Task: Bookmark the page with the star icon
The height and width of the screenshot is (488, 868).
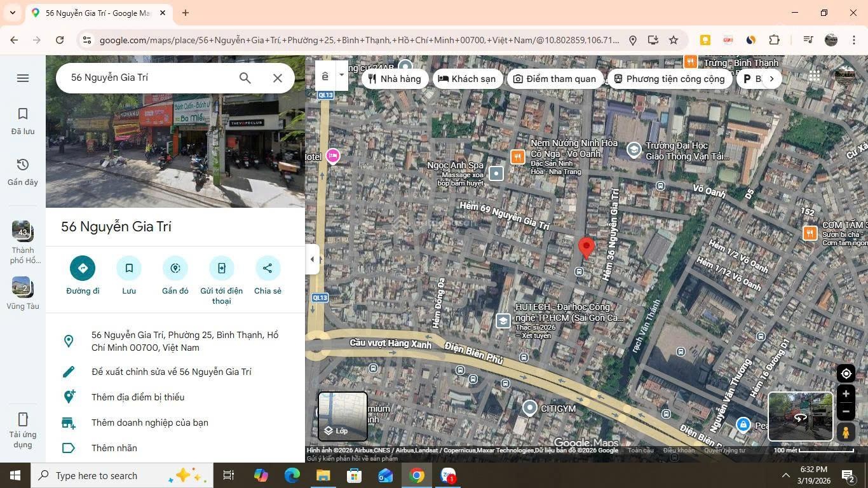Action: click(x=674, y=40)
